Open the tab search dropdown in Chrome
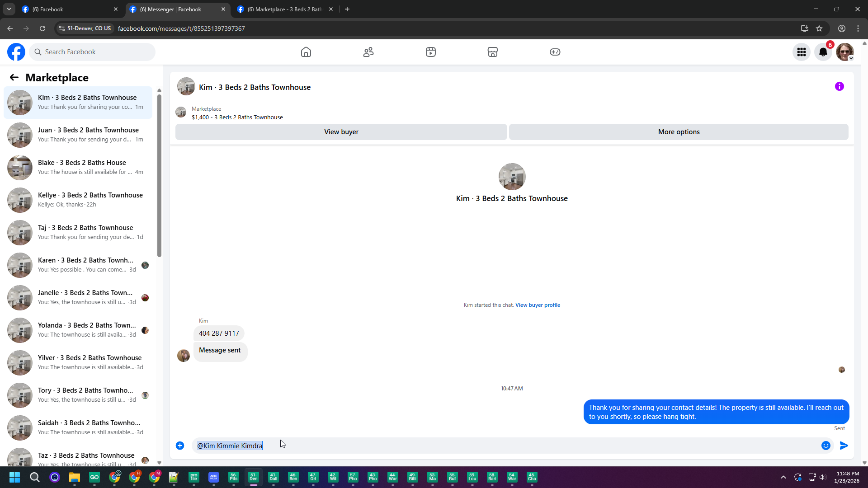The image size is (868, 488). pyautogui.click(x=9, y=9)
